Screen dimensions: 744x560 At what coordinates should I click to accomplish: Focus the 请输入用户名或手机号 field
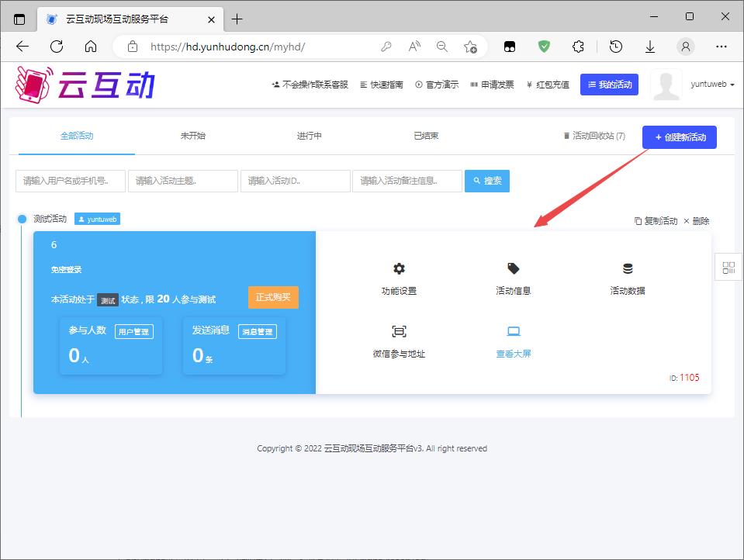coord(71,181)
